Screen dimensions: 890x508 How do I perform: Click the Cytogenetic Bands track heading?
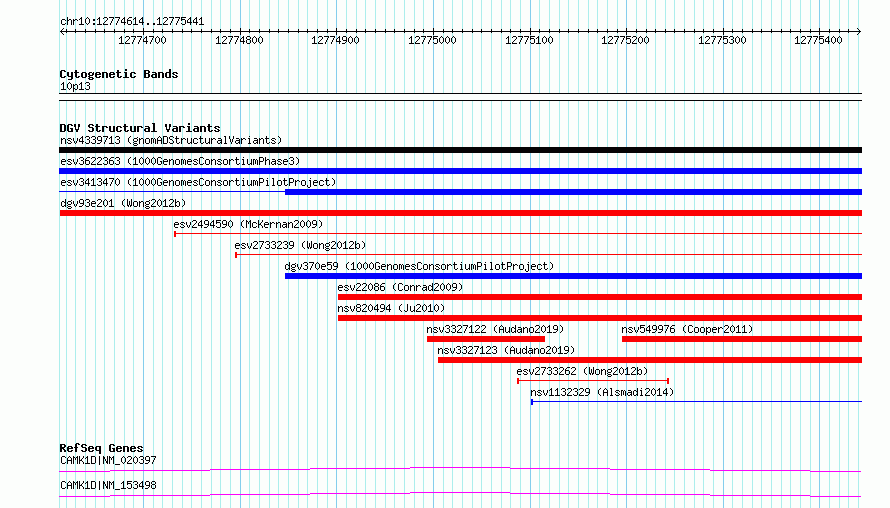click(119, 74)
